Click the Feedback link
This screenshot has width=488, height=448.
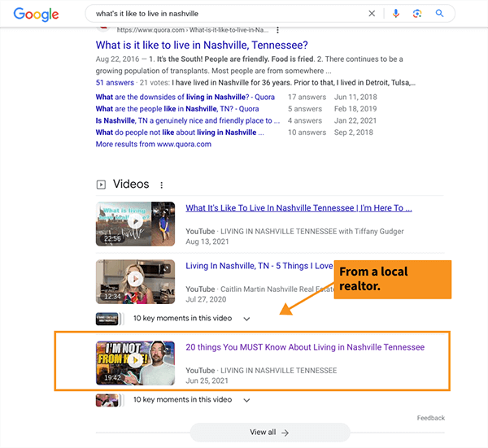(x=431, y=418)
